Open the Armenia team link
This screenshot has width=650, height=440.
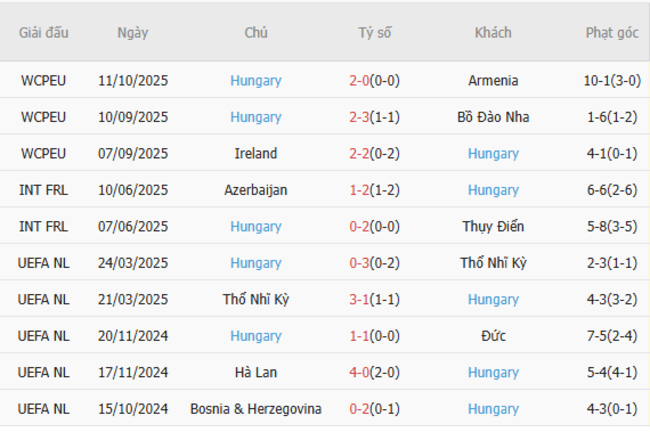(x=493, y=81)
